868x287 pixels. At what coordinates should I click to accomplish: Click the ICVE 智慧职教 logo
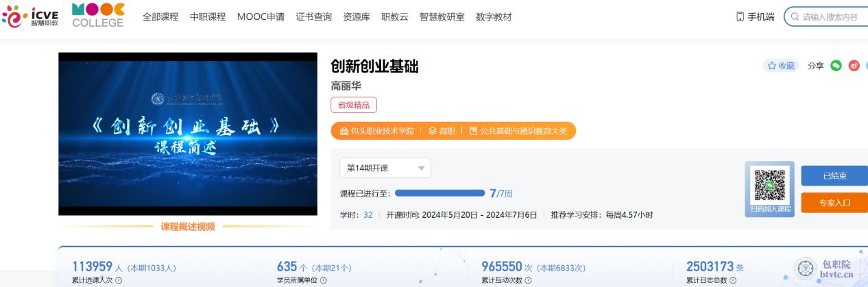29,16
